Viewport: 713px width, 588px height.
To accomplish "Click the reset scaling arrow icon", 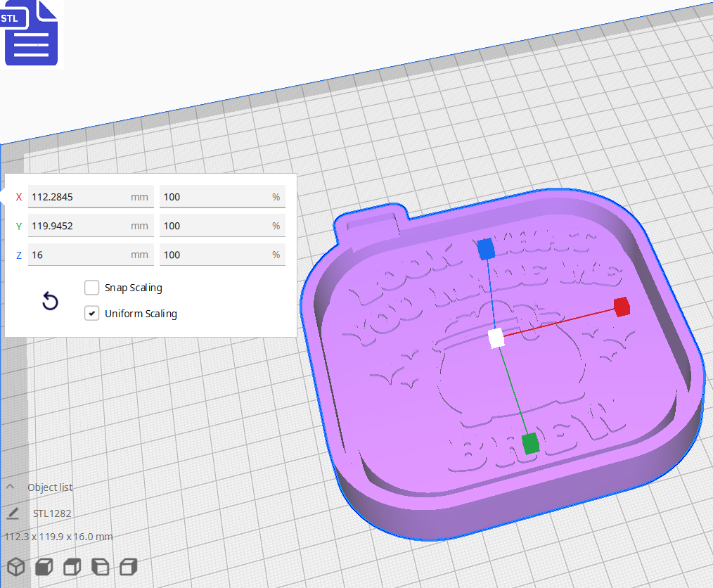I will [x=49, y=300].
